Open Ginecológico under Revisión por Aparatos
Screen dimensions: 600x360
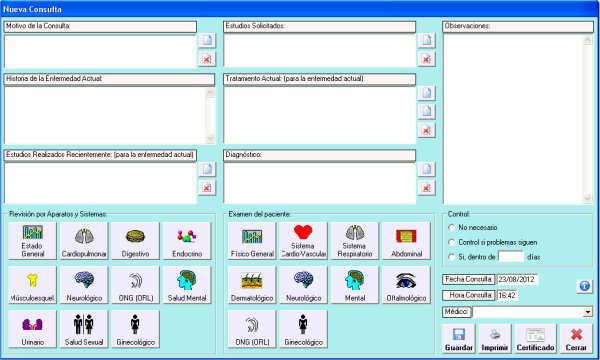coord(135,329)
